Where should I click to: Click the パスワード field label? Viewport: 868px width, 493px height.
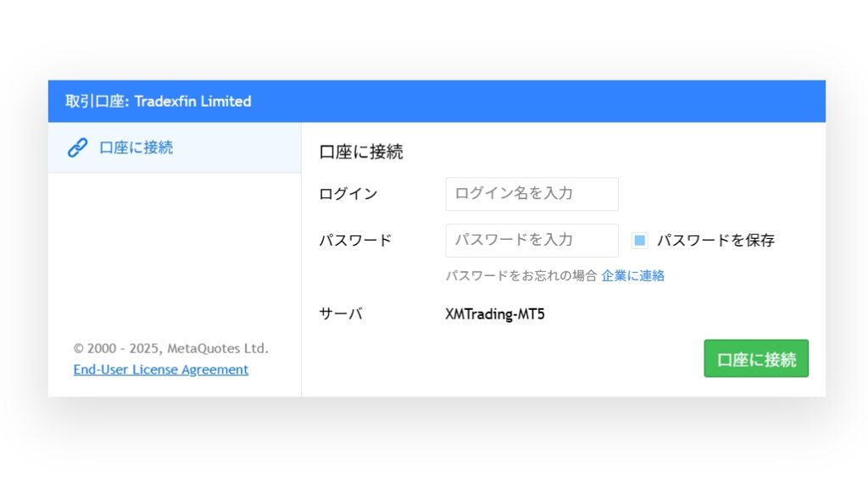coord(355,240)
